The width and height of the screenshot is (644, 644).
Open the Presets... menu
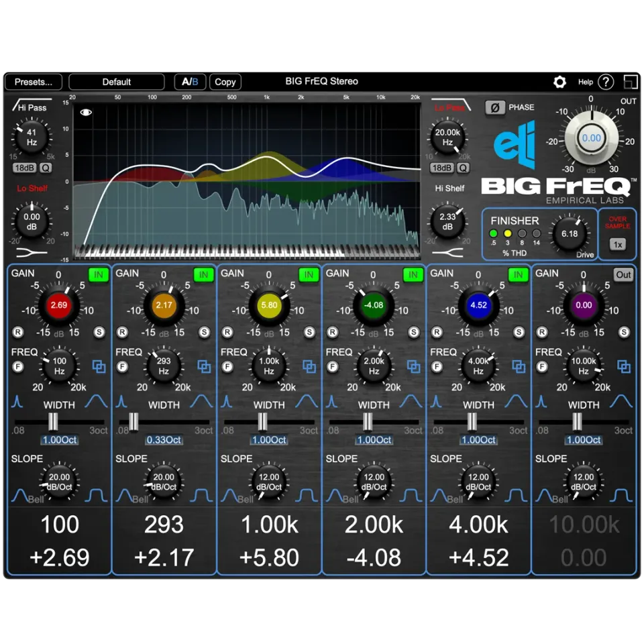point(34,82)
